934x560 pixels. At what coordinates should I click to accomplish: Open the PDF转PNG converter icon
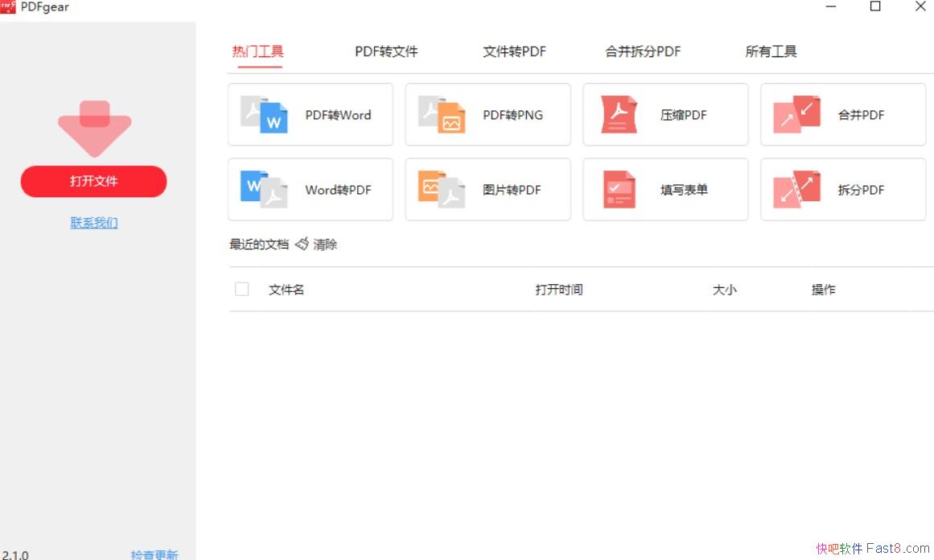click(442, 114)
